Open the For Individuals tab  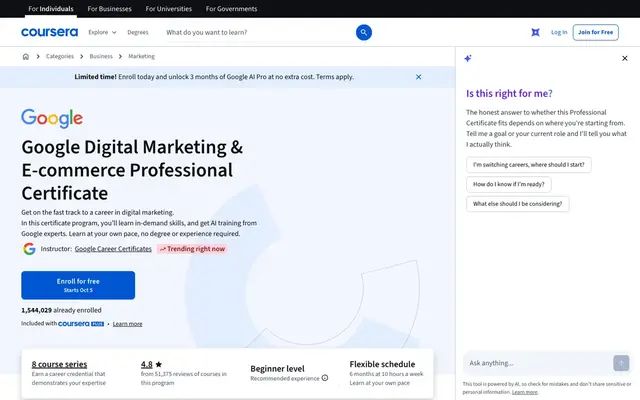pos(51,9)
